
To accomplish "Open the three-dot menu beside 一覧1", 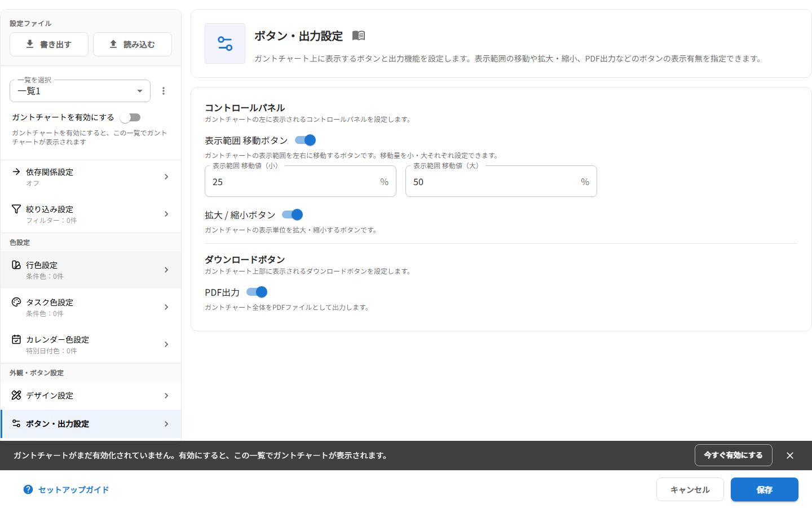I will click(x=164, y=91).
